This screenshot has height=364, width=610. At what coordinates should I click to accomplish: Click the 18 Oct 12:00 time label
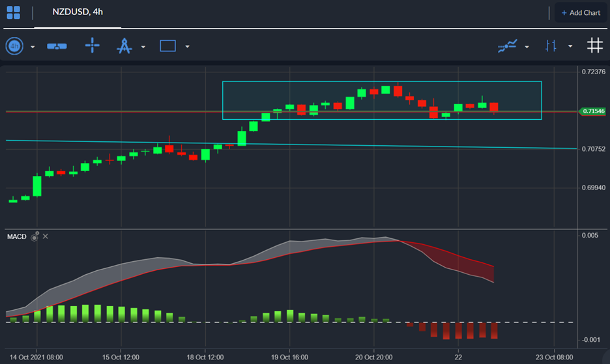[x=205, y=357]
